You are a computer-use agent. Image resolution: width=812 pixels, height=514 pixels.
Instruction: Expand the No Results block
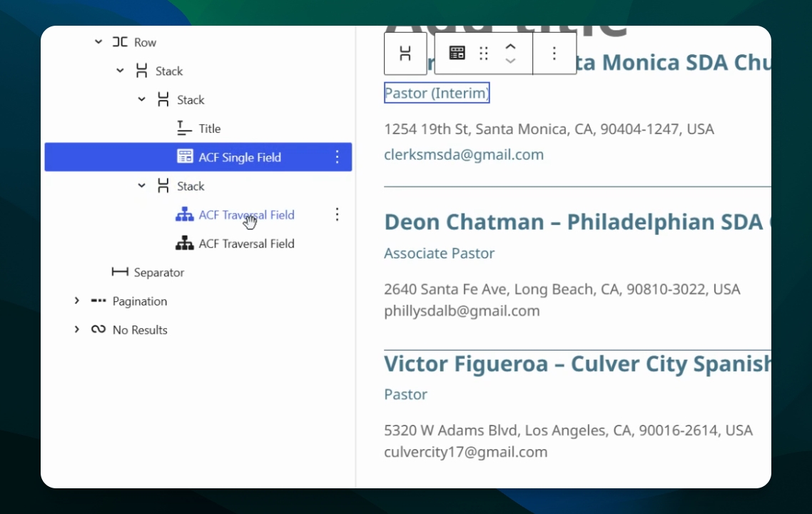pyautogui.click(x=76, y=330)
